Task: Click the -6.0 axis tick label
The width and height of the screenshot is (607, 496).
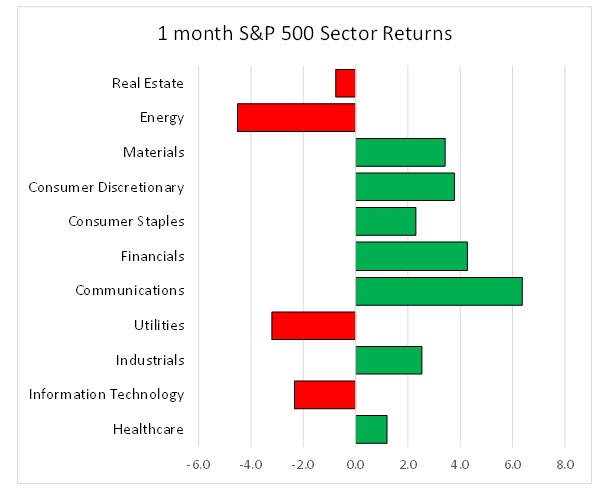Action: coord(197,465)
